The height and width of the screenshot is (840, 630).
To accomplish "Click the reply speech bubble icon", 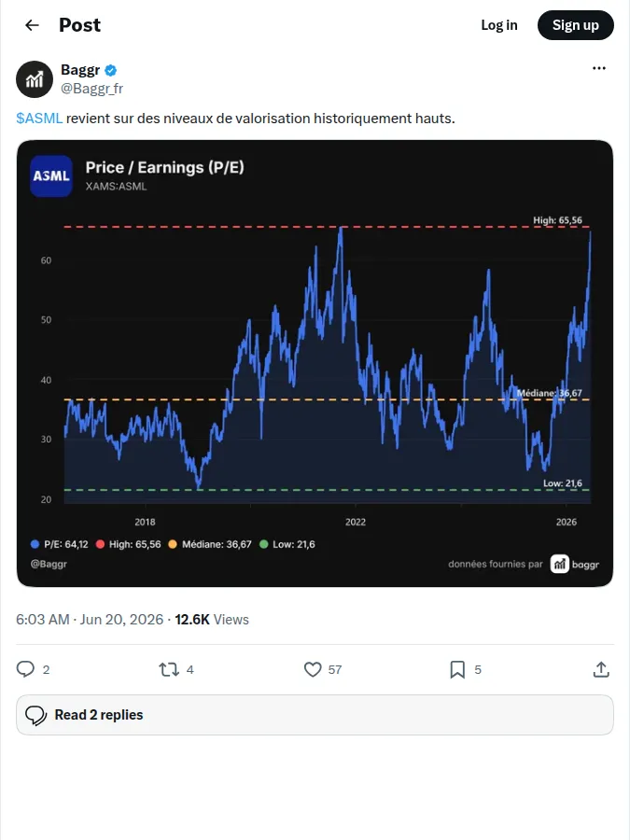I will point(25,669).
